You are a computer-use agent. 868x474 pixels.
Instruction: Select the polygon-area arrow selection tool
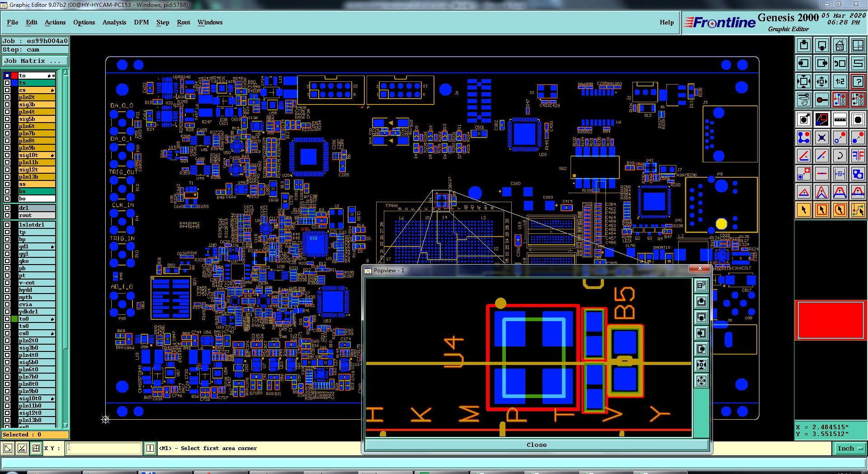coord(840,210)
